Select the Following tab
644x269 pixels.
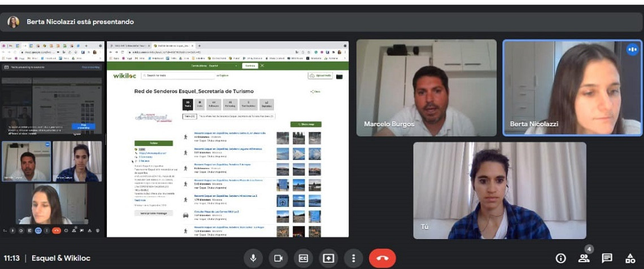[230, 104]
